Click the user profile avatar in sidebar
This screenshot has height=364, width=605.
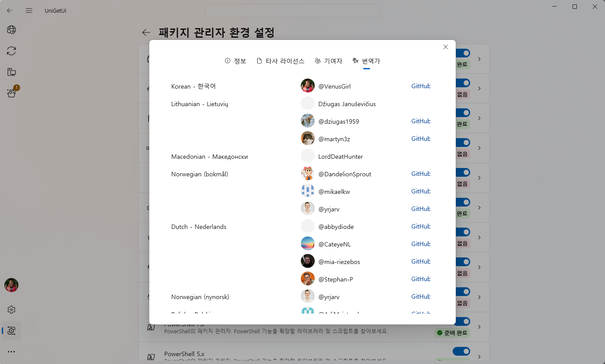(x=11, y=285)
